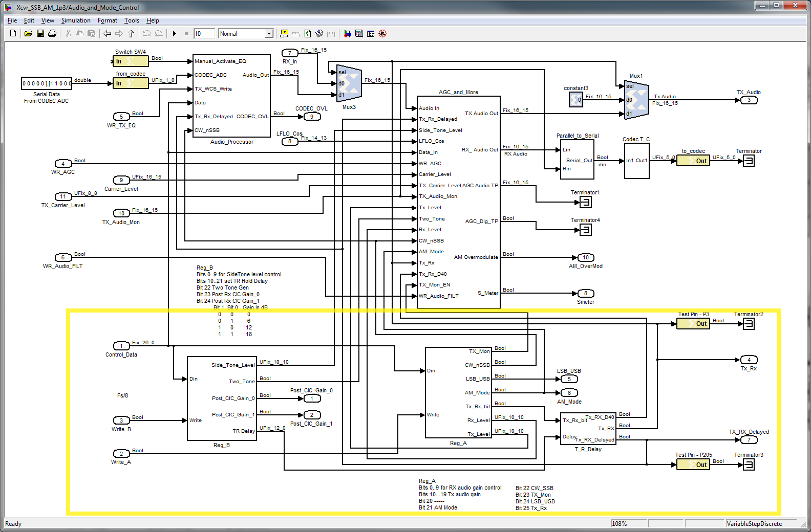Go up to the parent system

click(x=131, y=33)
